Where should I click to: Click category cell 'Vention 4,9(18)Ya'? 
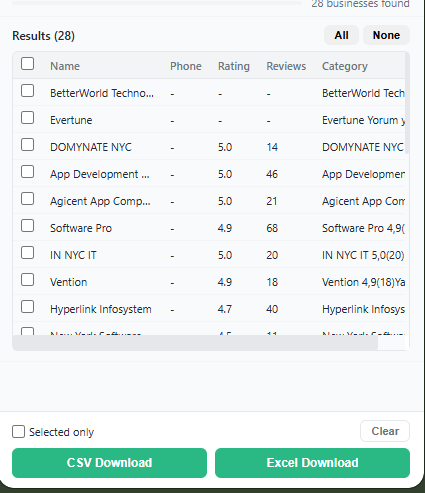pos(364,282)
